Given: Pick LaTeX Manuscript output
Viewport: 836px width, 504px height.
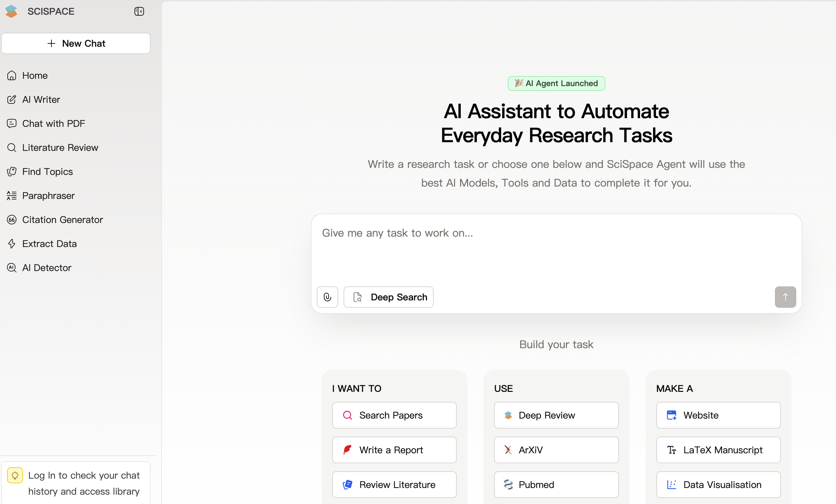Looking at the screenshot, I should [718, 450].
